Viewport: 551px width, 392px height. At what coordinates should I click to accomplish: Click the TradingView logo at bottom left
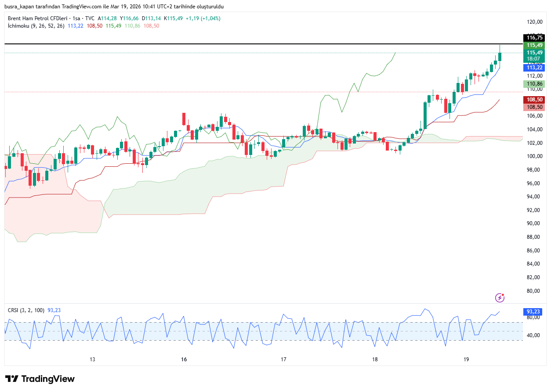point(40,379)
